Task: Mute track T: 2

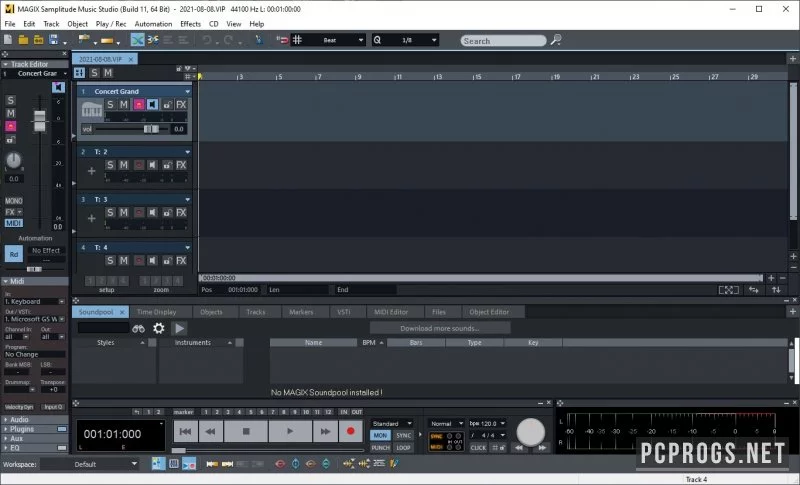Action: [124, 165]
